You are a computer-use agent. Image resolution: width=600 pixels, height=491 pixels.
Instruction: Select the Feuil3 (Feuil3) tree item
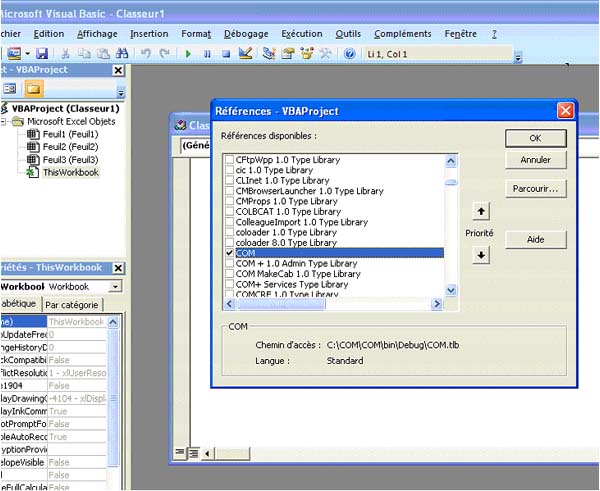coord(70,160)
